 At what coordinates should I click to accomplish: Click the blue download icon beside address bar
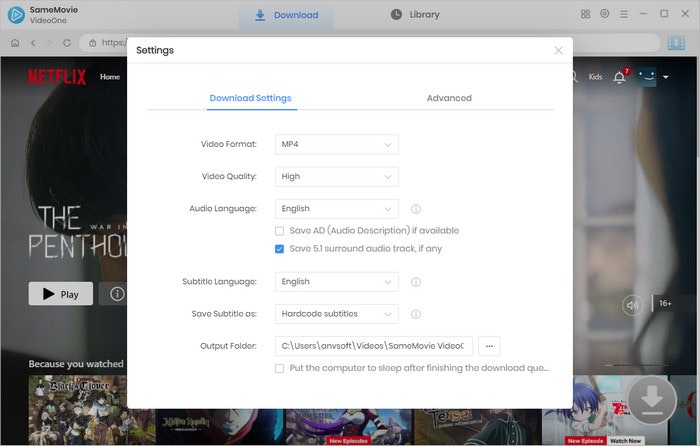pos(676,43)
